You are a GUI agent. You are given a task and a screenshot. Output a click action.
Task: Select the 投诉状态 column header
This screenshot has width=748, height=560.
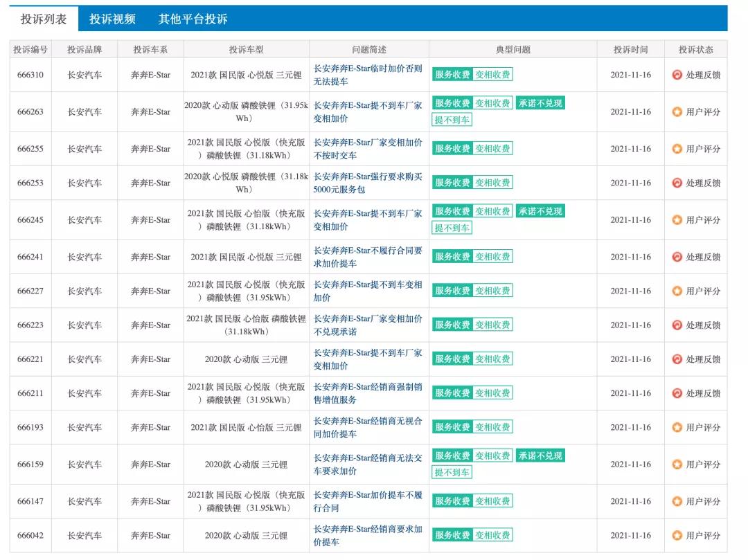coord(697,48)
